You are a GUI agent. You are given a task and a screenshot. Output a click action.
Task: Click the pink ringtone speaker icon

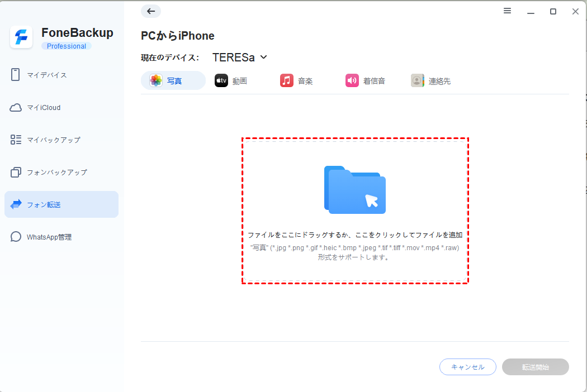[x=352, y=80]
